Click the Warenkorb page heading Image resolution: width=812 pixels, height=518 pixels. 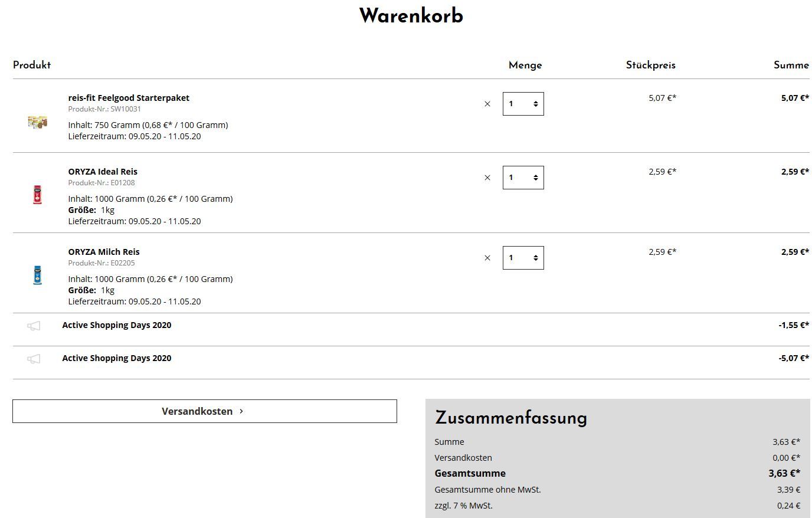pyautogui.click(x=411, y=16)
